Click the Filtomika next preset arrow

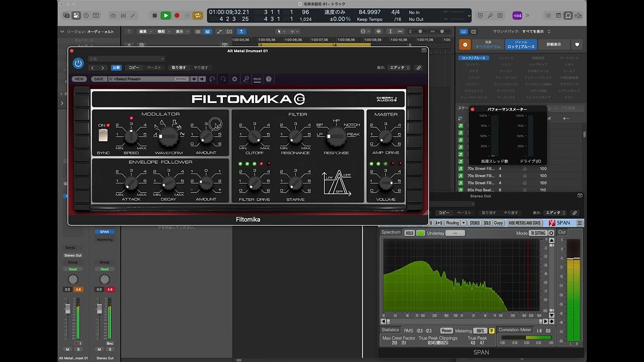click(202, 79)
